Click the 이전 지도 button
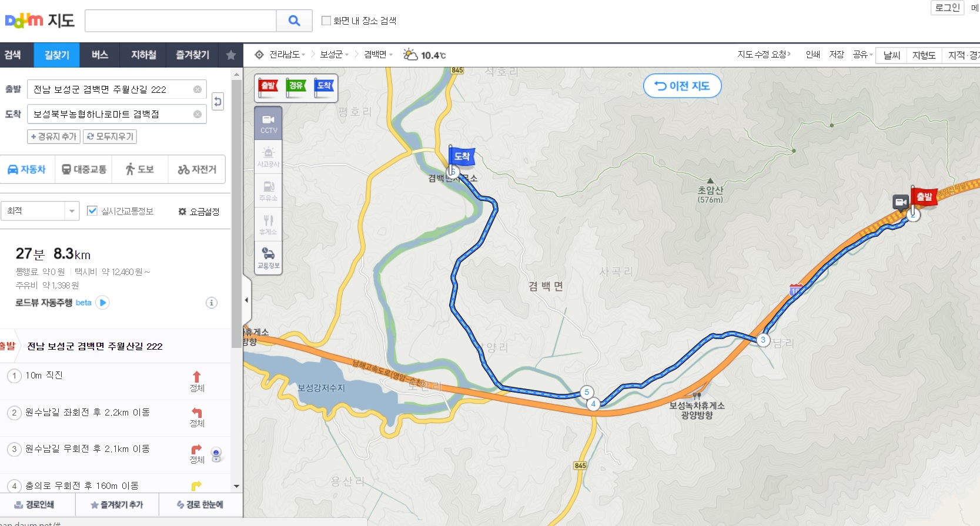This screenshot has width=980, height=526. (x=683, y=86)
